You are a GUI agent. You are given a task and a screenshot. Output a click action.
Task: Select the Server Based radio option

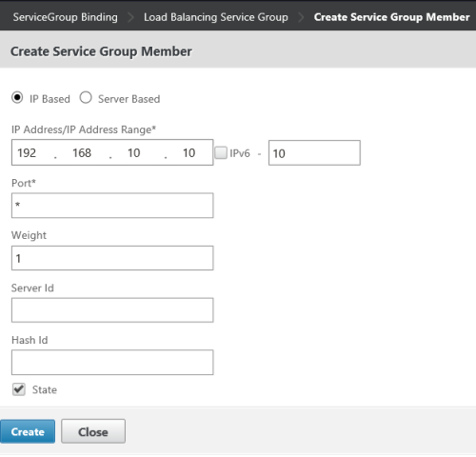pos(86,97)
